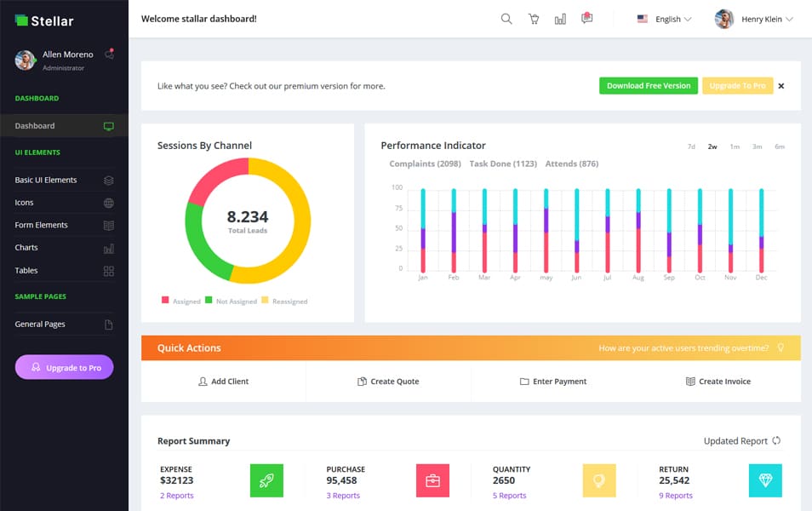Viewport: 812px width, 511px height.
Task: Refresh the Updated Report using its refresh icon
Action: 775,441
